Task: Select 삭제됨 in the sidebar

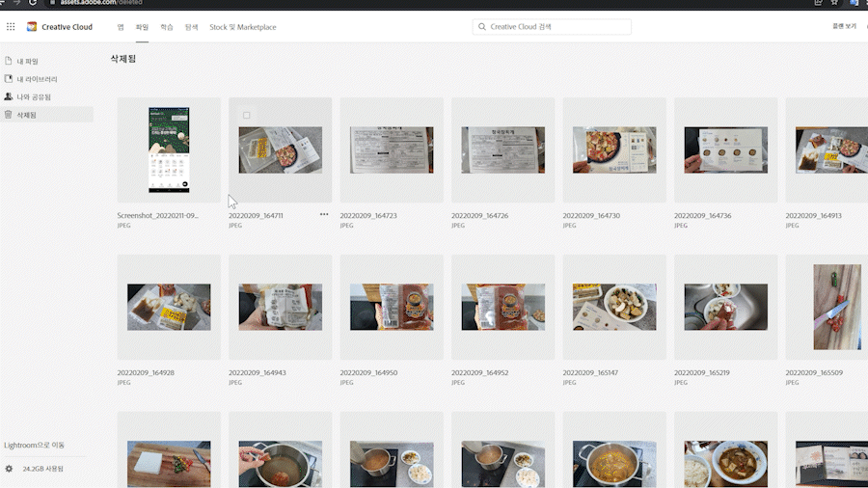Action: coord(47,115)
